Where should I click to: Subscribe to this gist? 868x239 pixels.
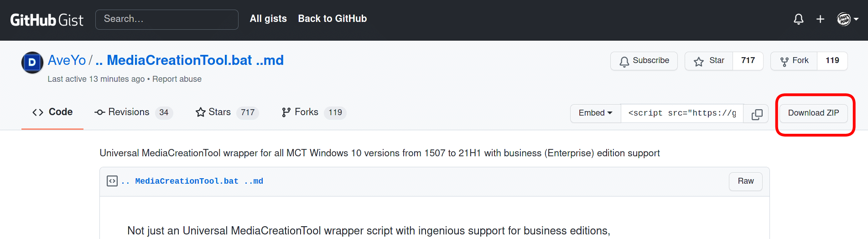pyautogui.click(x=644, y=61)
